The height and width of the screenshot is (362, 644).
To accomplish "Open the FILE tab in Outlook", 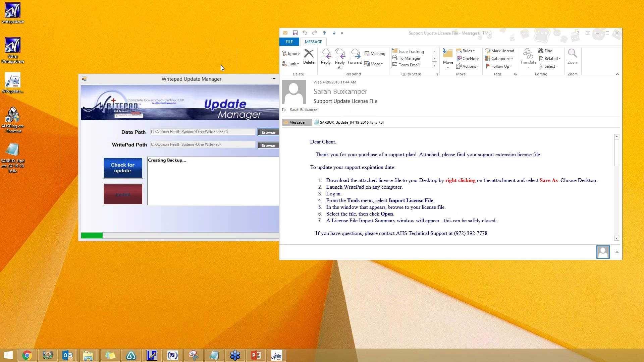I will pyautogui.click(x=289, y=42).
